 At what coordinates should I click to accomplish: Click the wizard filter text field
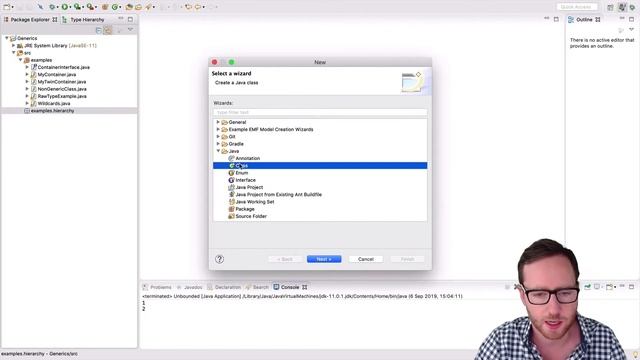320,112
